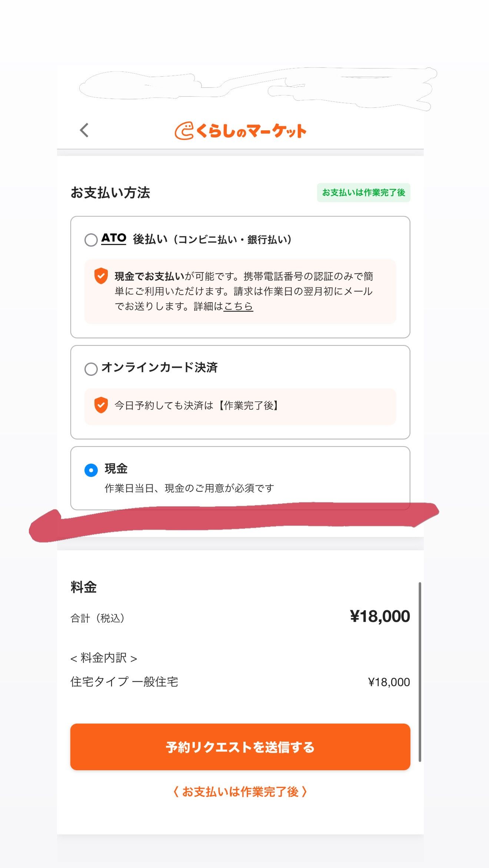Screen dimensions: 489x868
Task: Click shield icon in card payment notice
Action: coord(101,405)
